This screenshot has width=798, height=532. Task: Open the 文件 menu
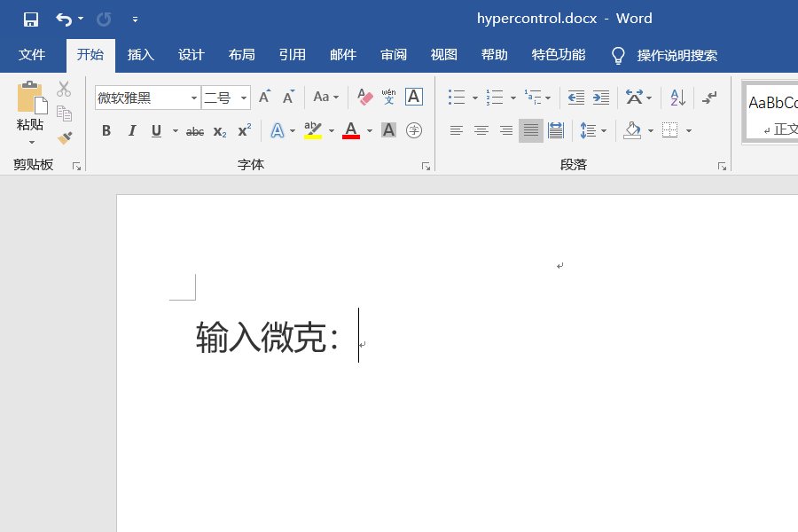(x=33, y=55)
